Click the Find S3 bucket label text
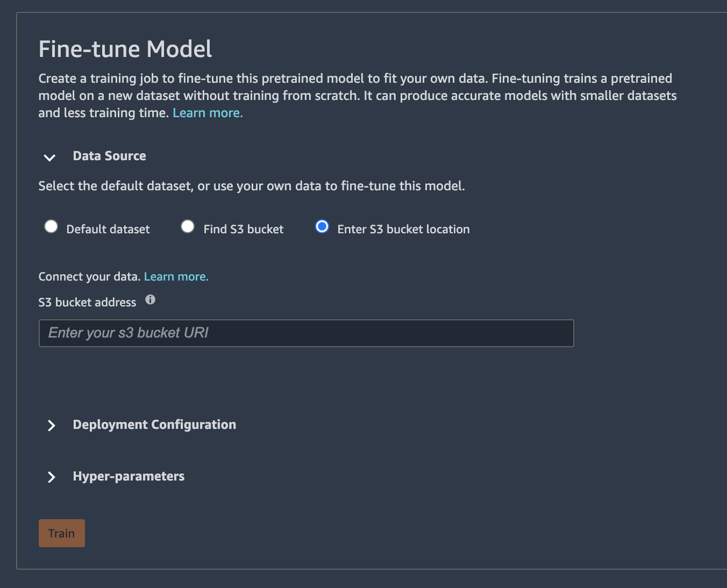 [x=243, y=230]
